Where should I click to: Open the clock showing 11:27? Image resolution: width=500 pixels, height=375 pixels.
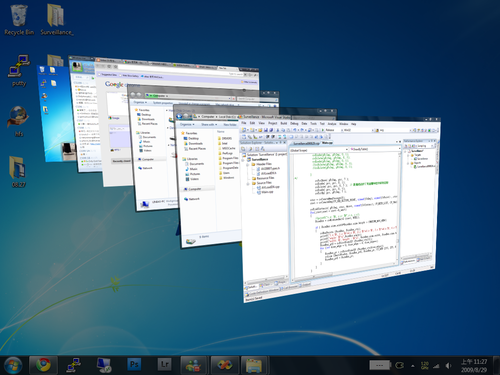click(474, 365)
